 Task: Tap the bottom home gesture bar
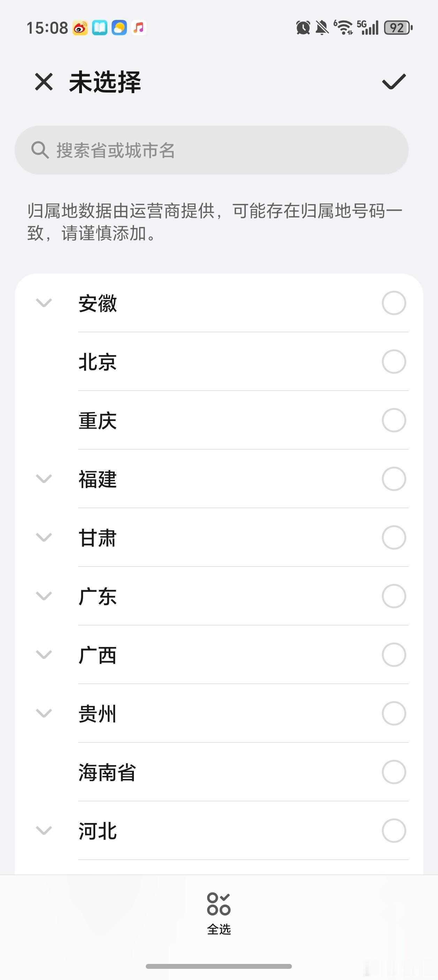(x=219, y=966)
